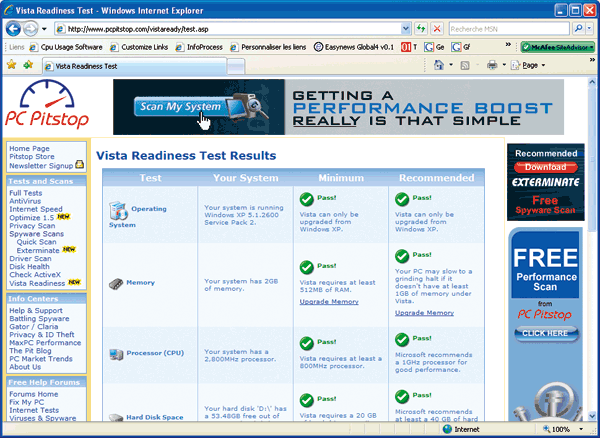Open the Favorites Center star icon

[x=11, y=65]
